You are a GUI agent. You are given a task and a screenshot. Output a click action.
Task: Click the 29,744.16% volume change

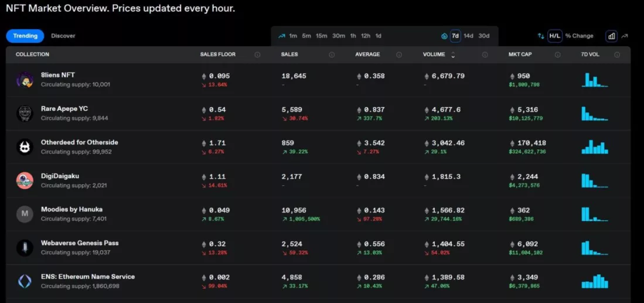click(x=446, y=219)
